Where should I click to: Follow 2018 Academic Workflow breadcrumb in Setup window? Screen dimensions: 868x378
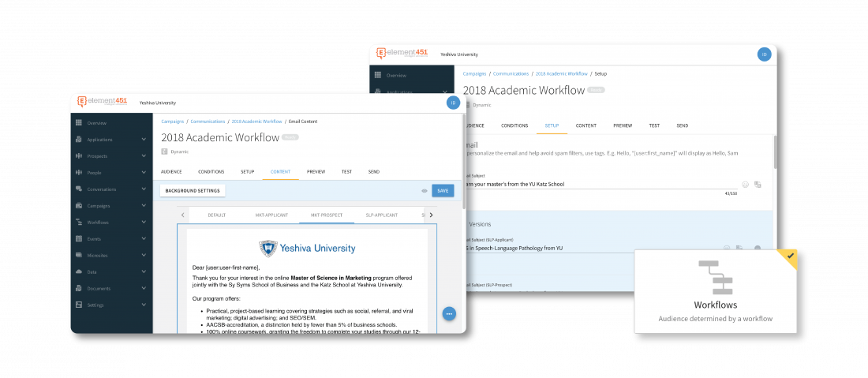point(561,73)
